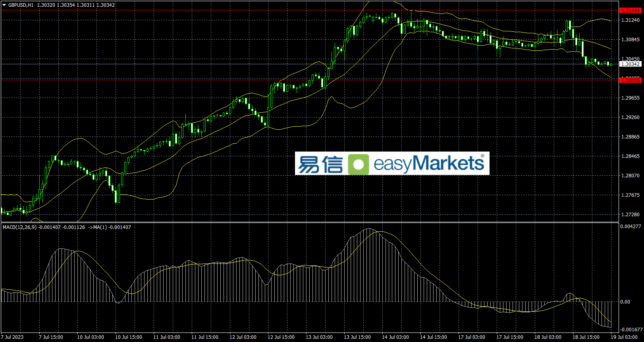
Task: Open the chart menu triangle beside GBPUSD,H1
Action: [x=4, y=5]
